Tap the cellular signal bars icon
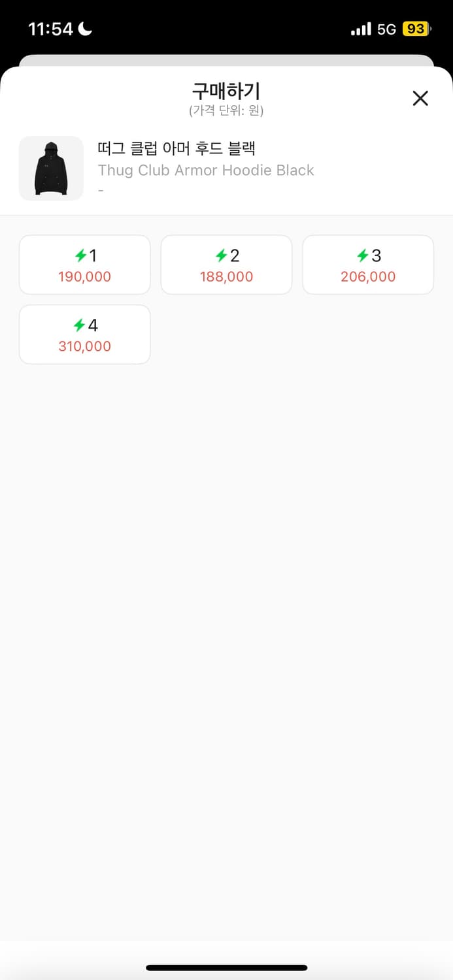The width and height of the screenshot is (453, 980). pos(361,29)
